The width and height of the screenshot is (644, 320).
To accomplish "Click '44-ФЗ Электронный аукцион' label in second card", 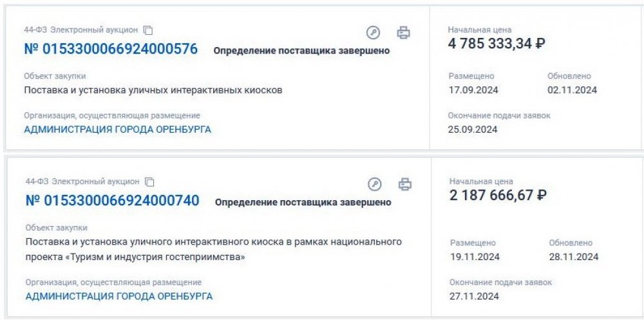I will pos(82,182).
